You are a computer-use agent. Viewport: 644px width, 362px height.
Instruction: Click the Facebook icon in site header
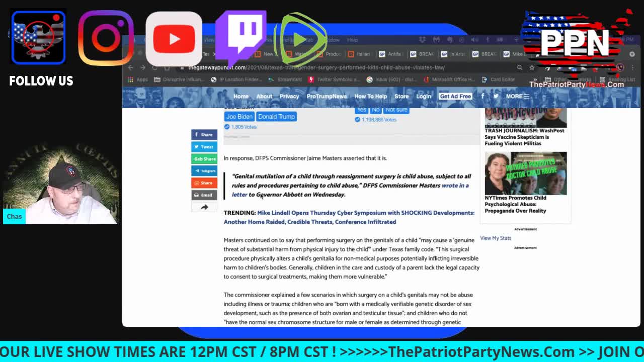[x=482, y=96]
